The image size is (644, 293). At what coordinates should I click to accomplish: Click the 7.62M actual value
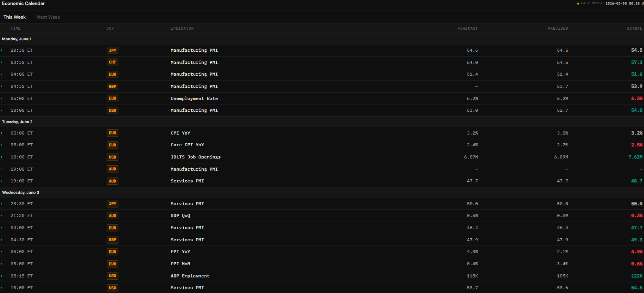[635, 157]
